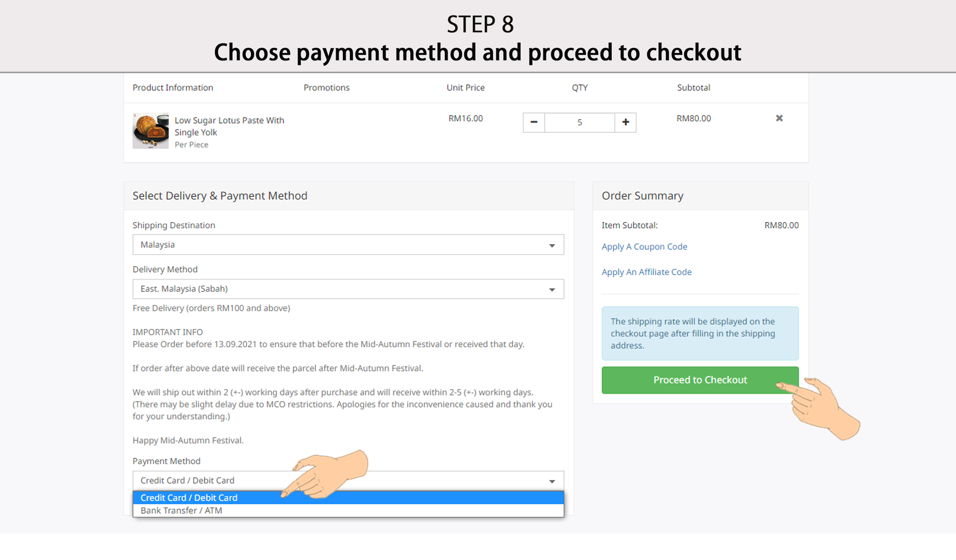Open the Shipping Destination dropdown
This screenshot has height=560, width=956.
[x=348, y=245]
